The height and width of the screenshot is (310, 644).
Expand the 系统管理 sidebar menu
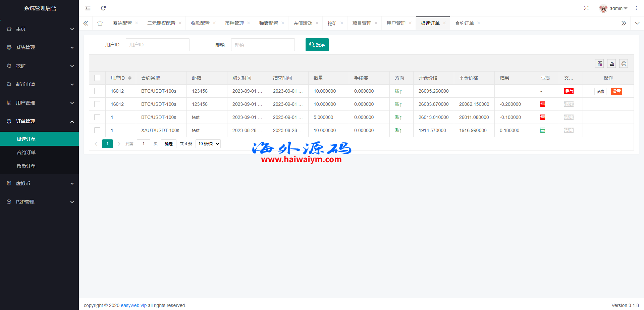(39, 47)
